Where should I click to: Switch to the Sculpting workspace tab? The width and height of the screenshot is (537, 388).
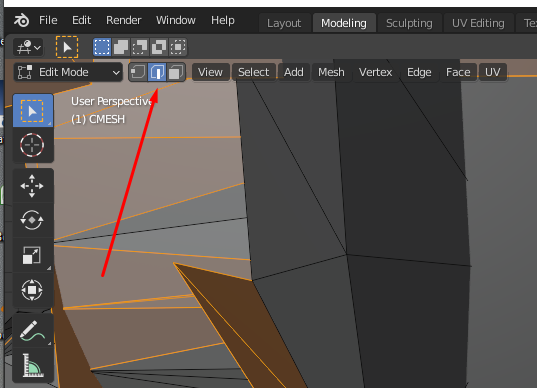pyautogui.click(x=409, y=23)
